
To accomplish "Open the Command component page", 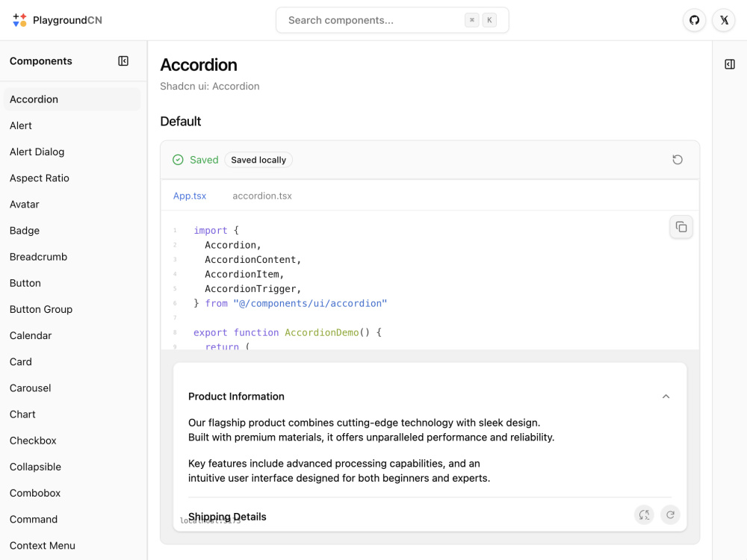I will [x=72, y=519].
